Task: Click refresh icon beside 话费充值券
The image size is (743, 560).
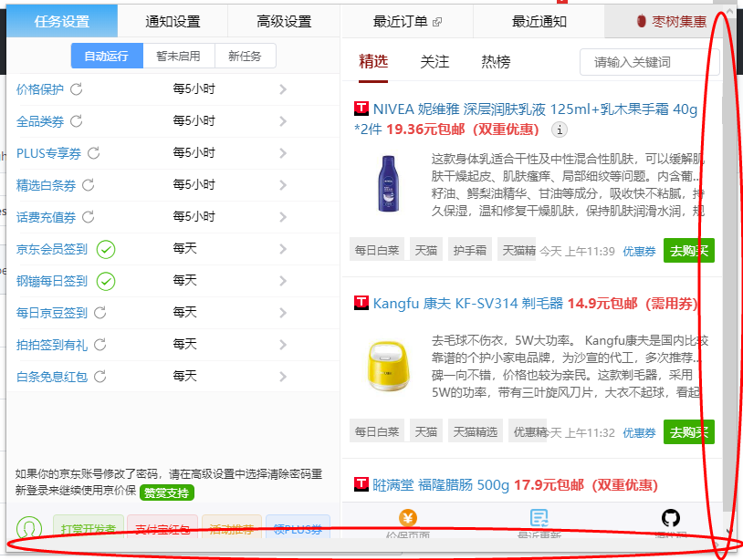Action: tap(89, 217)
